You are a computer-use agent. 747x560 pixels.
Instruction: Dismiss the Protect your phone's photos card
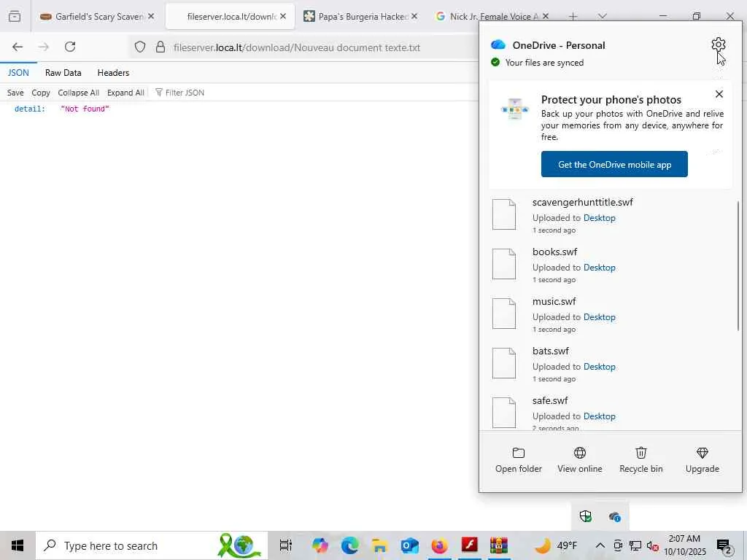(719, 94)
